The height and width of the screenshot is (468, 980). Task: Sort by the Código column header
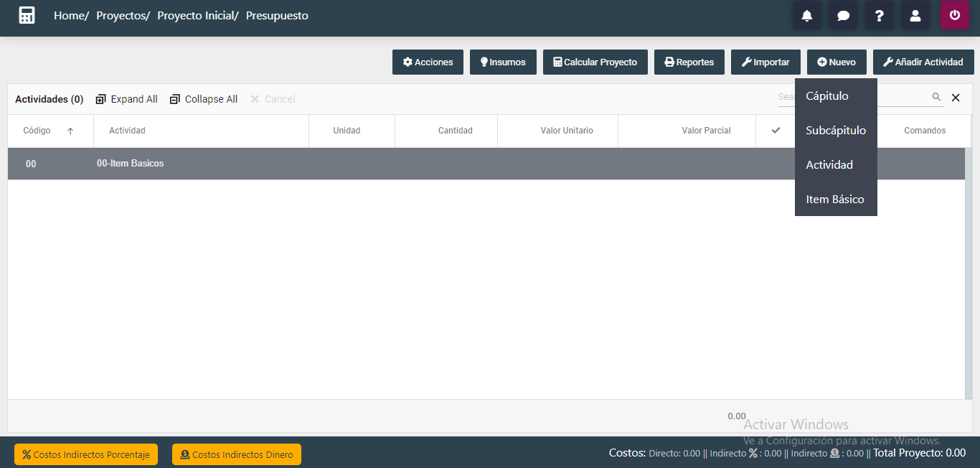coord(37,131)
